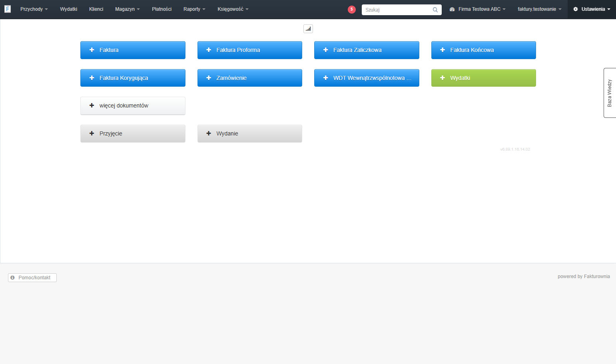The width and height of the screenshot is (616, 364).
Task: Open Płatności in the navigation bar
Action: 162,9
